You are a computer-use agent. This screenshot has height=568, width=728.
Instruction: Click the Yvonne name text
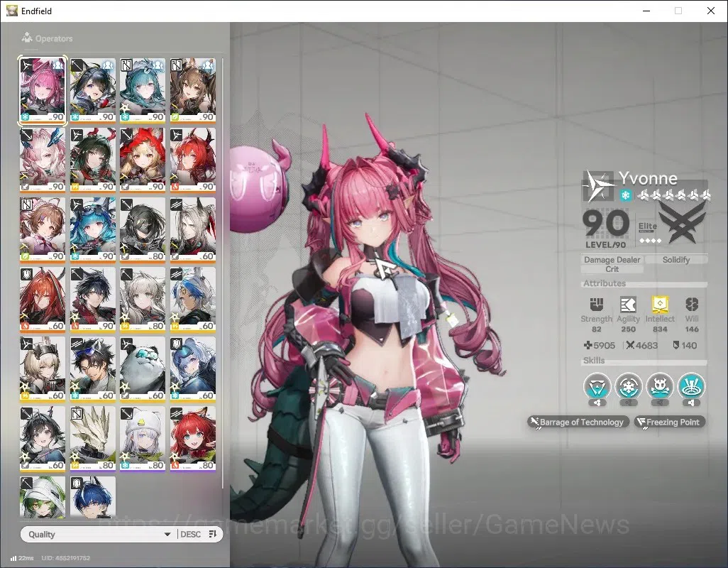tap(648, 178)
